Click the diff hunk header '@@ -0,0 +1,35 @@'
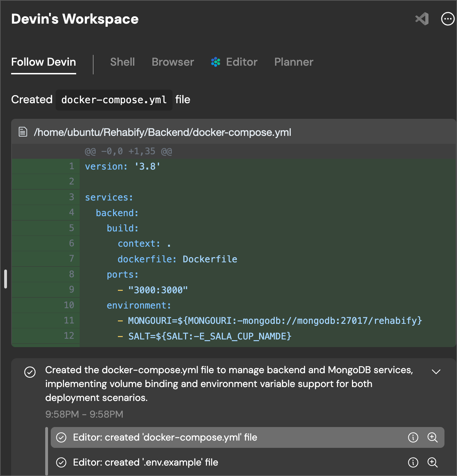 click(128, 151)
